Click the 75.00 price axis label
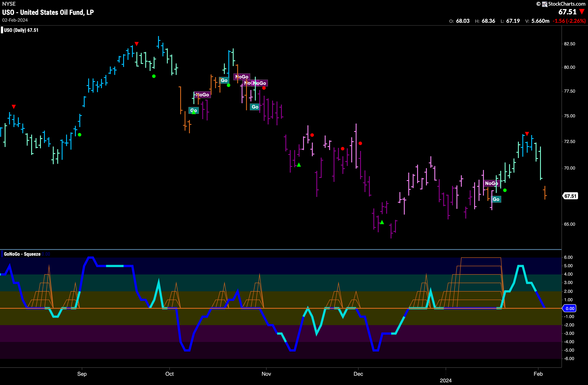Image resolution: width=588 pixels, height=385 pixels. point(569,116)
